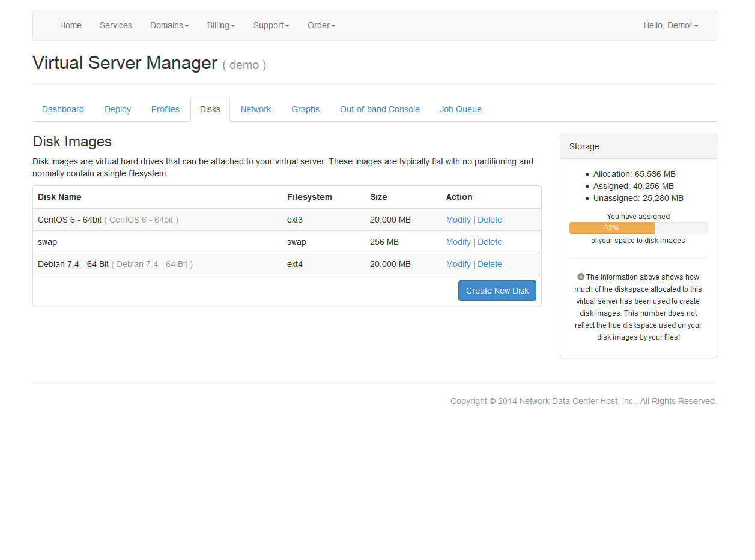This screenshot has width=755, height=560.
Task: Modify the Debian 7.4 - 64 Bit disk
Action: pyautogui.click(x=458, y=264)
